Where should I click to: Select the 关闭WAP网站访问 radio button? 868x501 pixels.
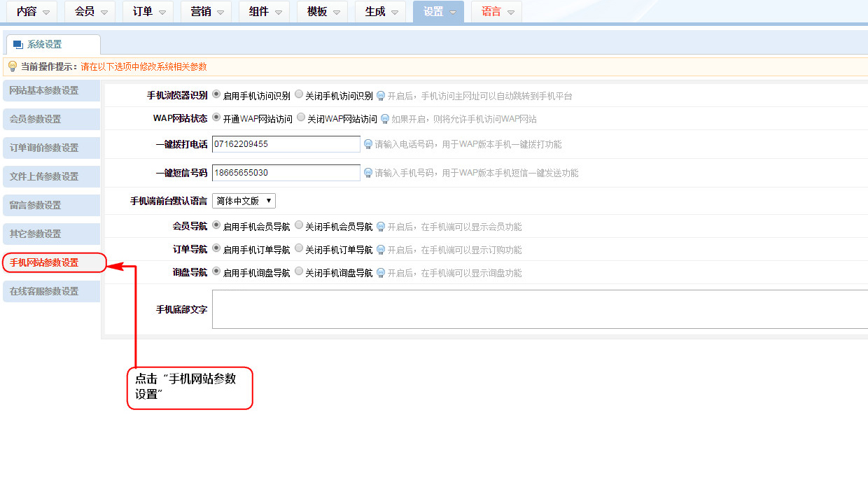coord(301,118)
